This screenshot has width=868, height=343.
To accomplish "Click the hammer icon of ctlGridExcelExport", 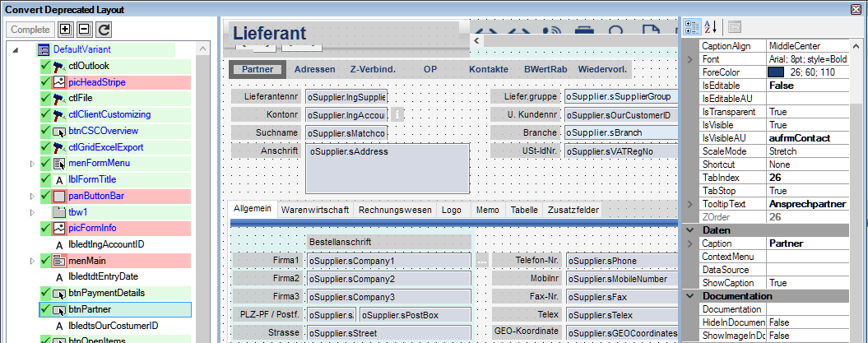I will 58,147.
